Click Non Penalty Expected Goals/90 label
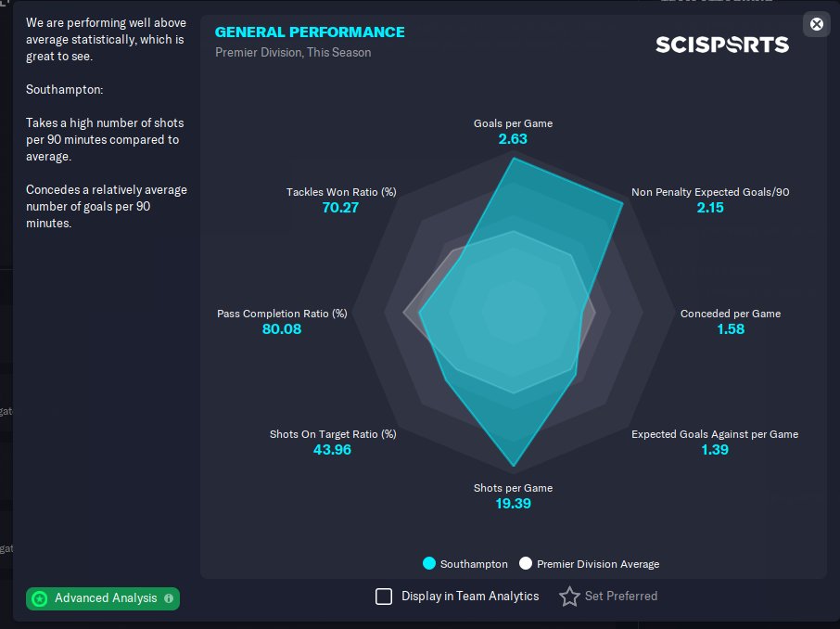 pyautogui.click(x=710, y=192)
